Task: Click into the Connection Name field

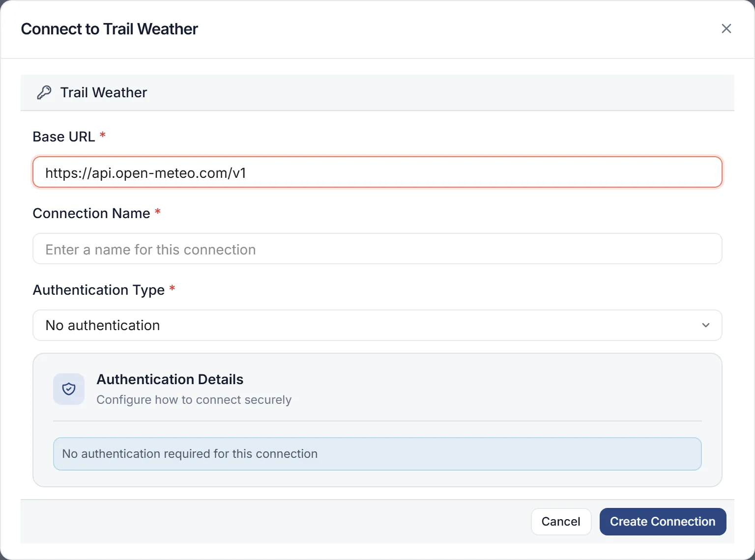Action: (x=377, y=249)
